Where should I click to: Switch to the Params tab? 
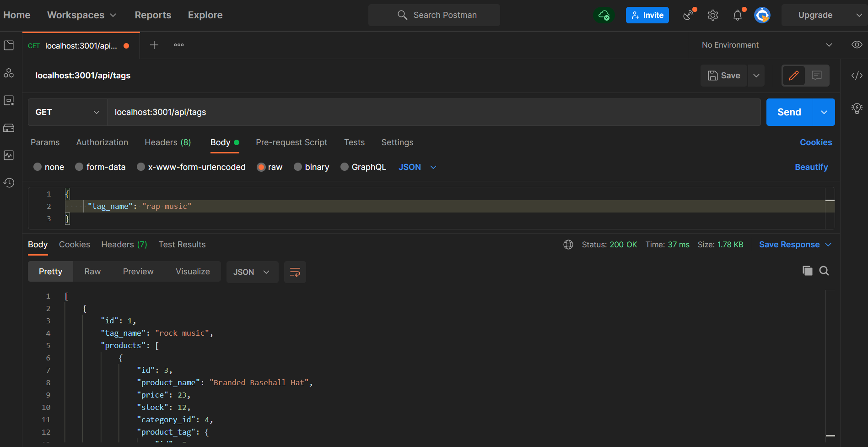click(45, 142)
